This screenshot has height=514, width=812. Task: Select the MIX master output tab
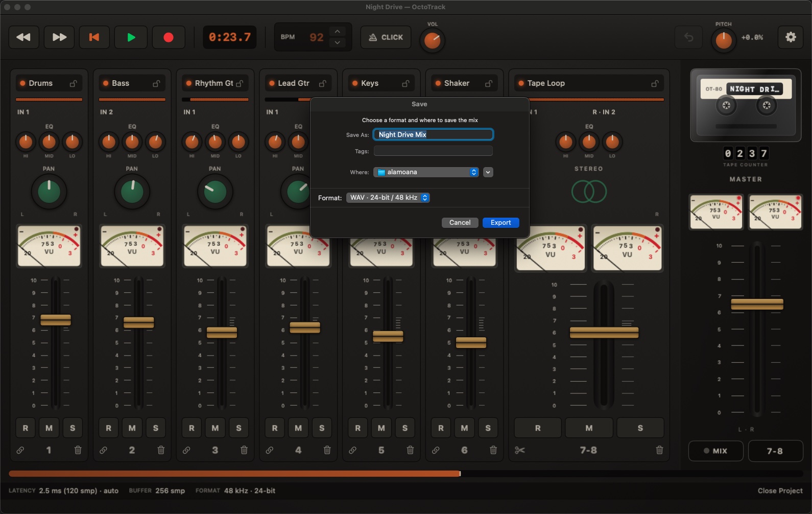716,451
